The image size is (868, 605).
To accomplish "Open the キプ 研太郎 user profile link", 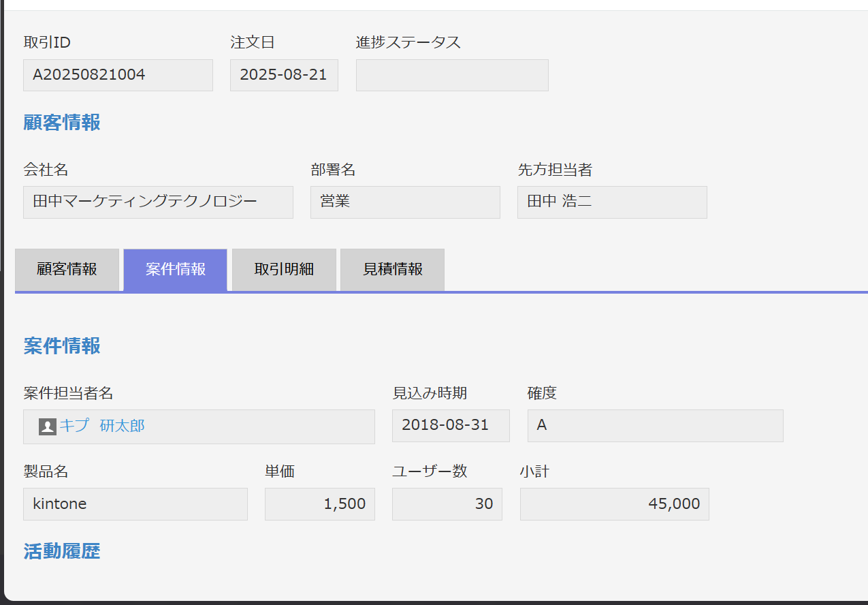I will coord(102,426).
